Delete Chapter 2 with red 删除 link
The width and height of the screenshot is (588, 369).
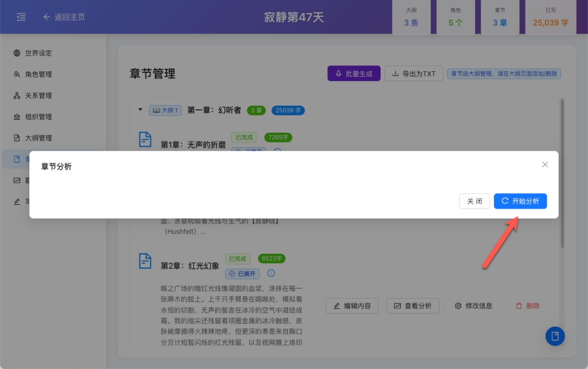(x=528, y=306)
